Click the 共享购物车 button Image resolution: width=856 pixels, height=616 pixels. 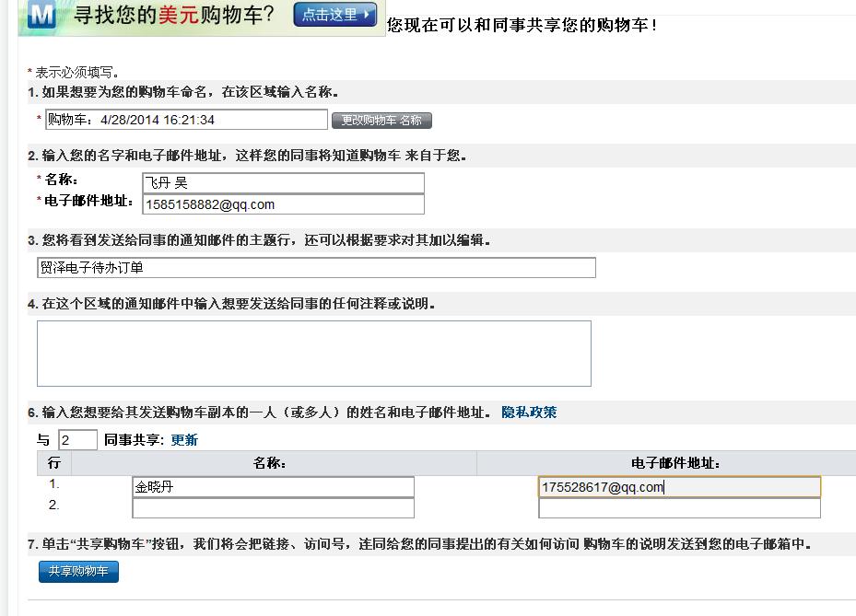pyautogui.click(x=78, y=571)
